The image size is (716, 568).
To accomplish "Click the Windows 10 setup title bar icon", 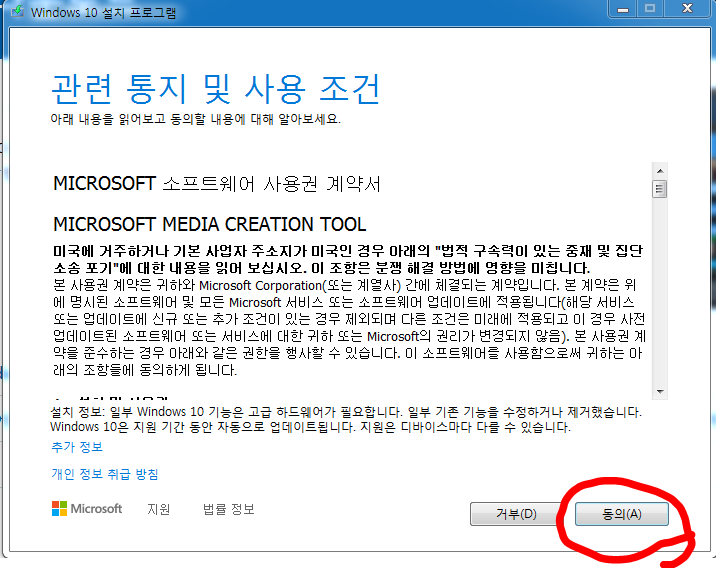I will point(17,11).
